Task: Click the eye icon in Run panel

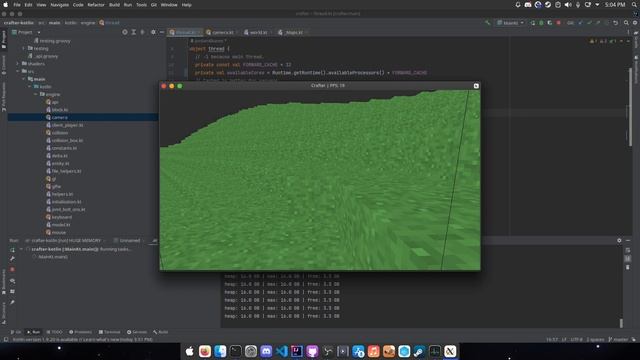Action: (12, 281)
